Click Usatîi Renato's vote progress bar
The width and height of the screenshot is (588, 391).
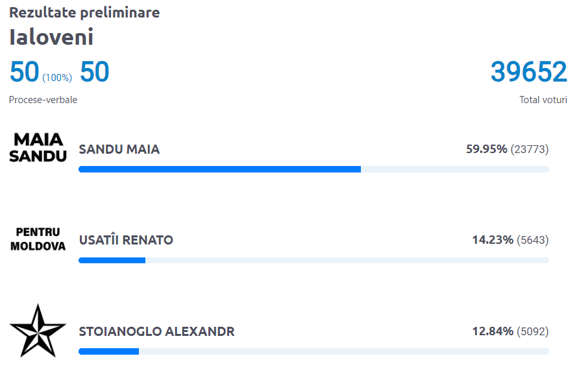click(x=313, y=260)
